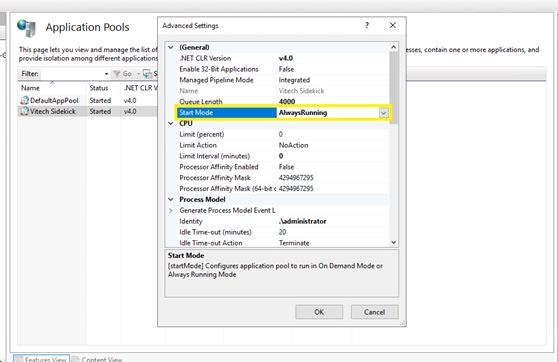Collapse the CPU section
Image resolution: width=558 pixels, height=362 pixels.
tap(171, 124)
